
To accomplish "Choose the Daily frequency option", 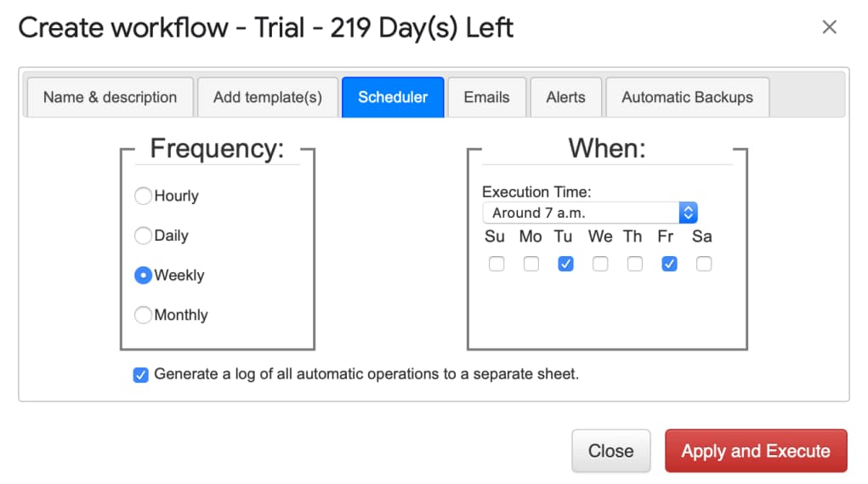I will pos(144,236).
